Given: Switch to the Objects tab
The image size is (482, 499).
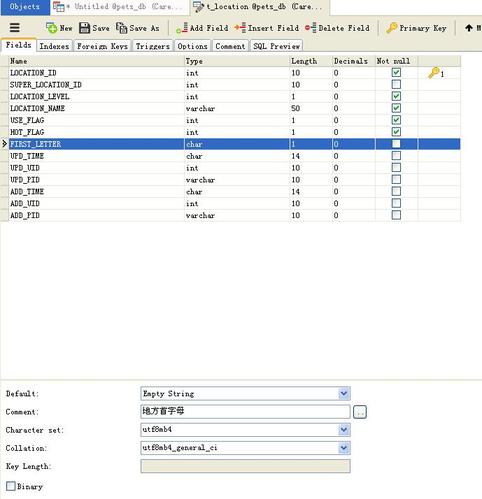Looking at the screenshot, I should click(x=25, y=7).
